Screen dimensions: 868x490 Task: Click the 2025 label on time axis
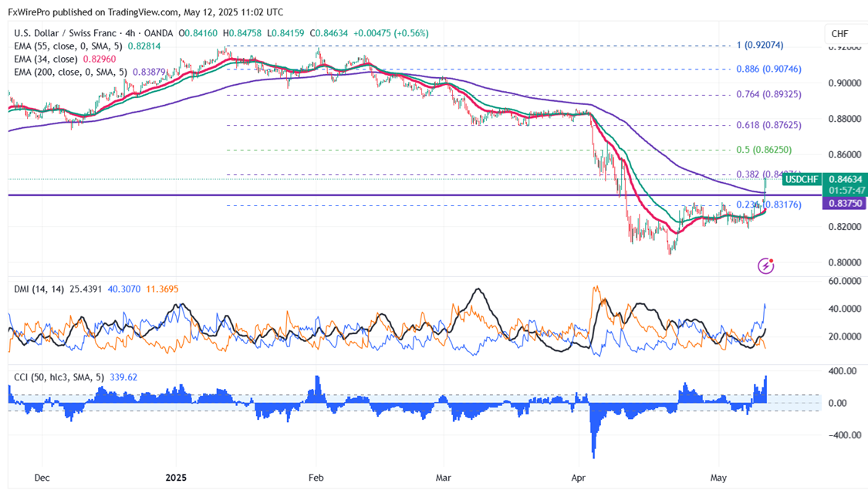176,477
